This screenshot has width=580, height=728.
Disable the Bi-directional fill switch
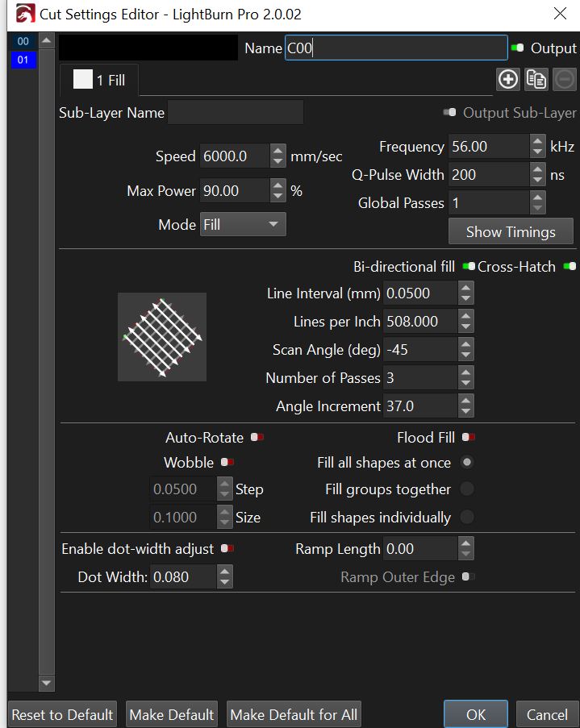pyautogui.click(x=469, y=266)
